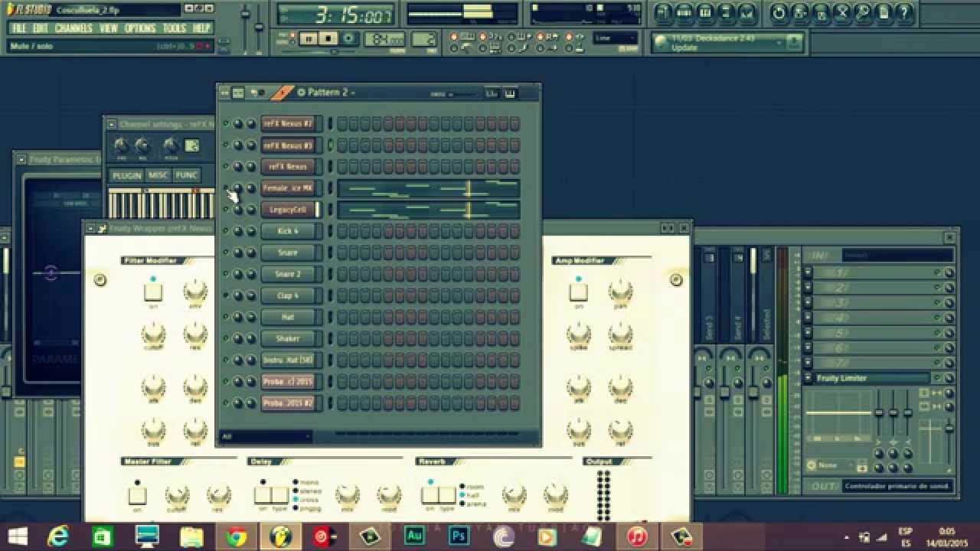Open the FILE menu
The width and height of the screenshot is (980, 551).
18,28
